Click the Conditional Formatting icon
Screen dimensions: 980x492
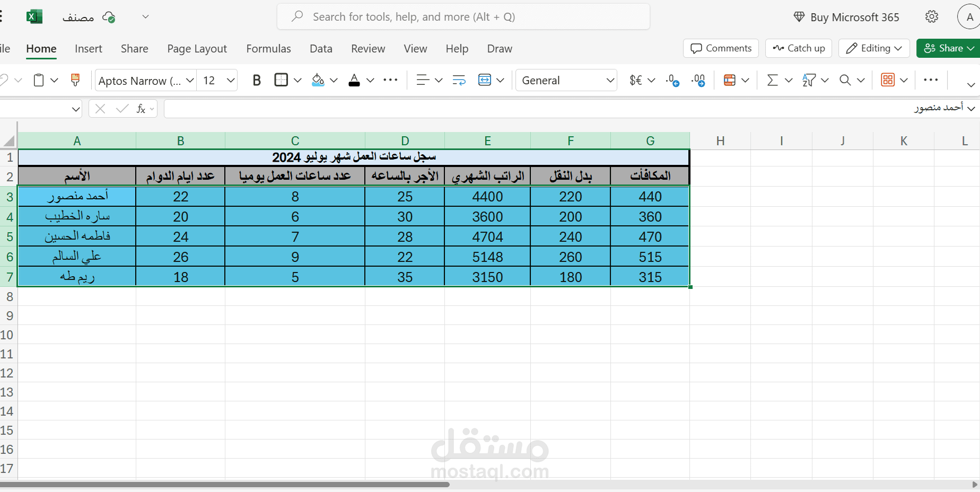click(x=730, y=80)
